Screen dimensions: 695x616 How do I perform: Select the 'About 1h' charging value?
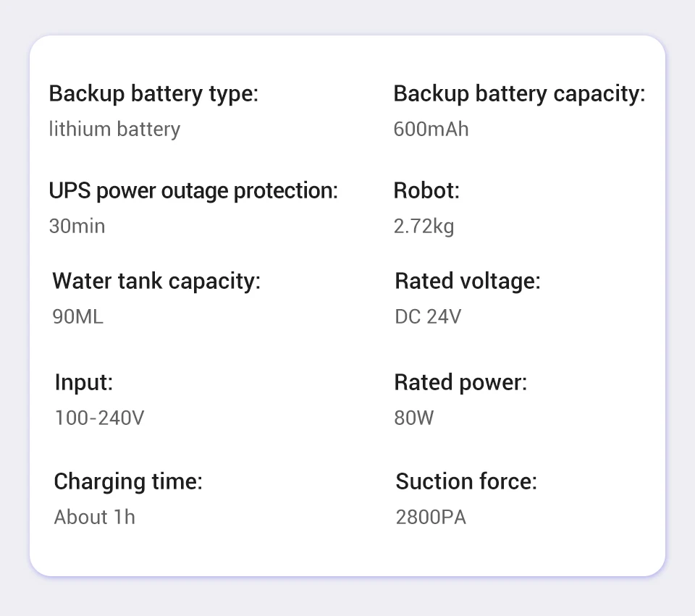(95, 518)
